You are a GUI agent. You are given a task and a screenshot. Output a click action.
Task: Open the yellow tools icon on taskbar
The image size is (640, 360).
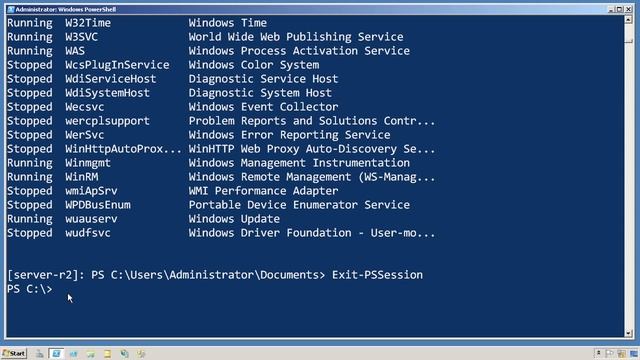(141, 354)
